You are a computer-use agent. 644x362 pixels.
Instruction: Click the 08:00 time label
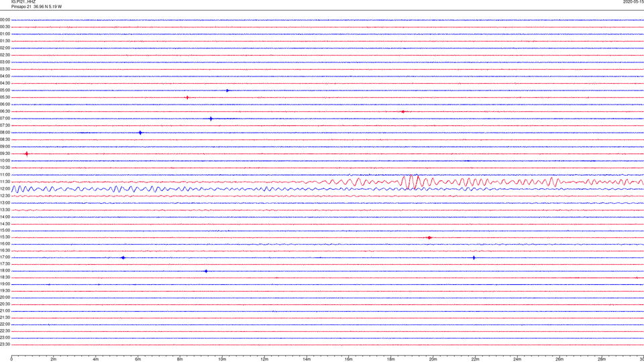[5, 133]
